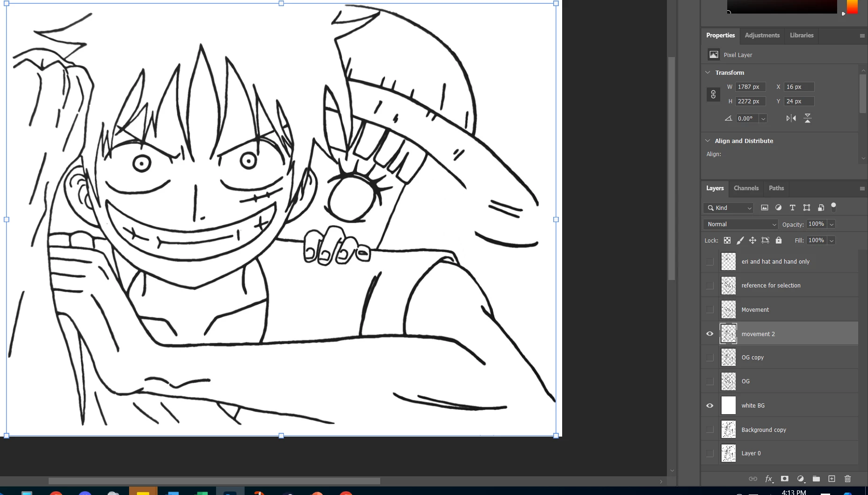Switch to the Paths tab
Image resolution: width=868 pixels, height=495 pixels.
pos(776,188)
